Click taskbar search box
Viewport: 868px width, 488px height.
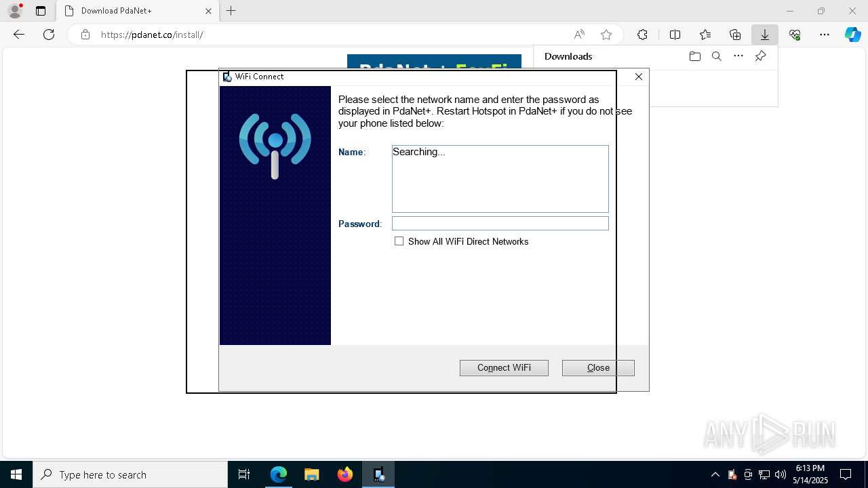(130, 474)
